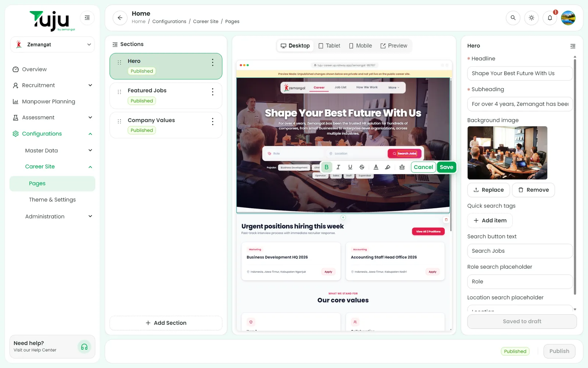Clear text formatting with the brush icon
This screenshot has height=368, width=588.
point(402,167)
